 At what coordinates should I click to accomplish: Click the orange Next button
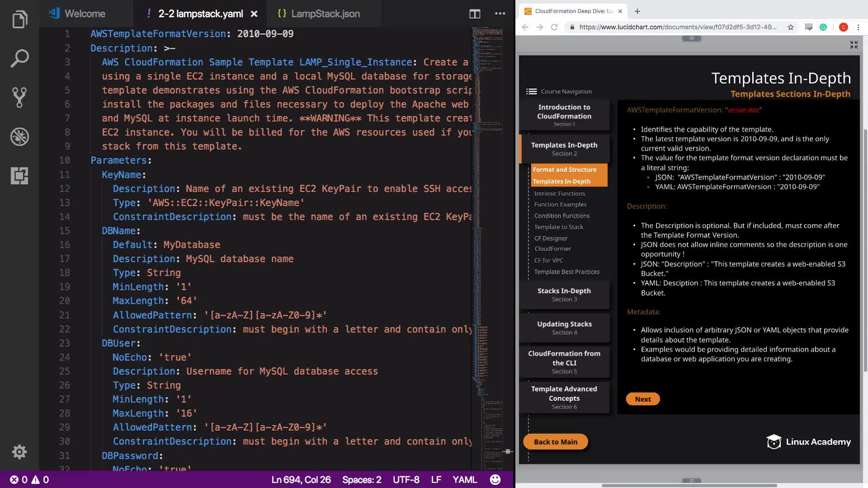click(x=642, y=399)
